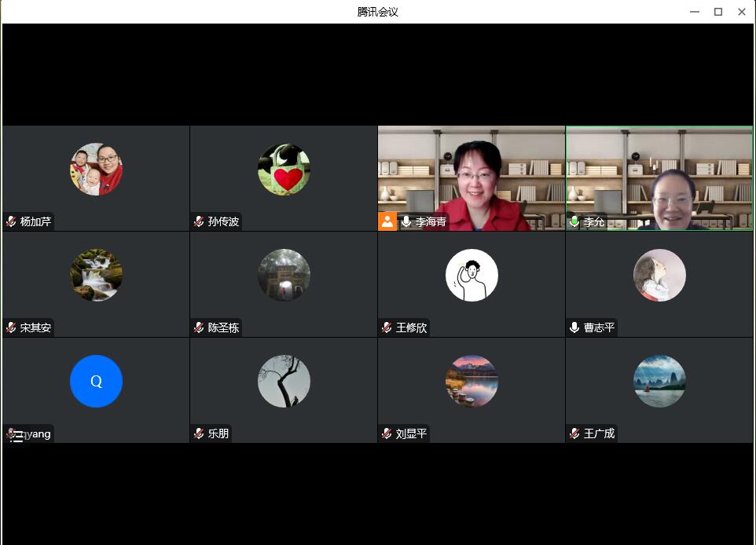Click the muted mic icon next to 王广成
This screenshot has width=756, height=545.
click(574, 433)
